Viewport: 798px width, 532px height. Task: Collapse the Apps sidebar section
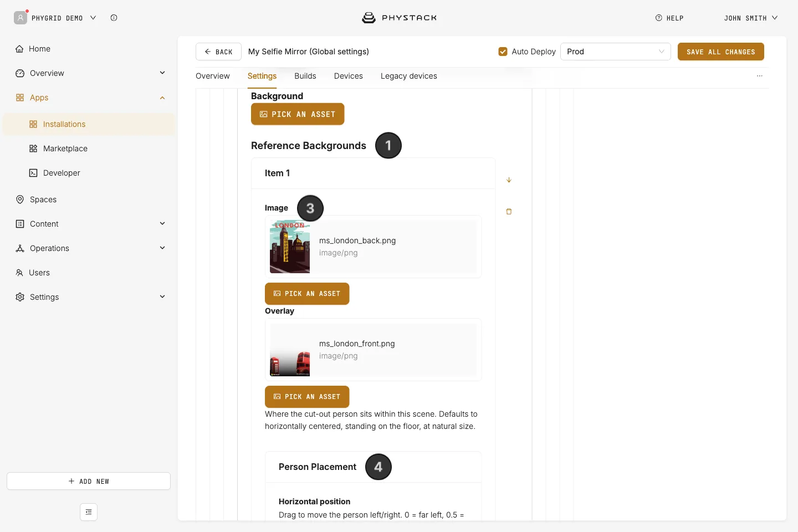[162, 98]
